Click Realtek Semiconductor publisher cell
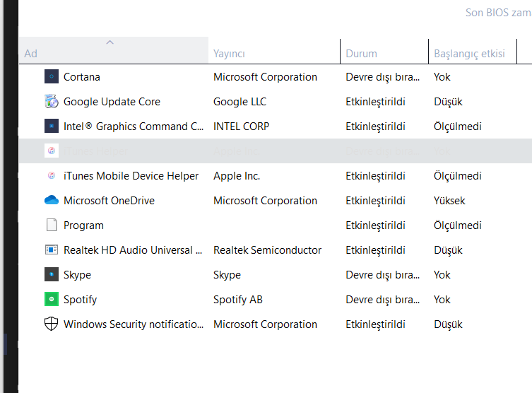The image size is (532, 393). (x=267, y=250)
